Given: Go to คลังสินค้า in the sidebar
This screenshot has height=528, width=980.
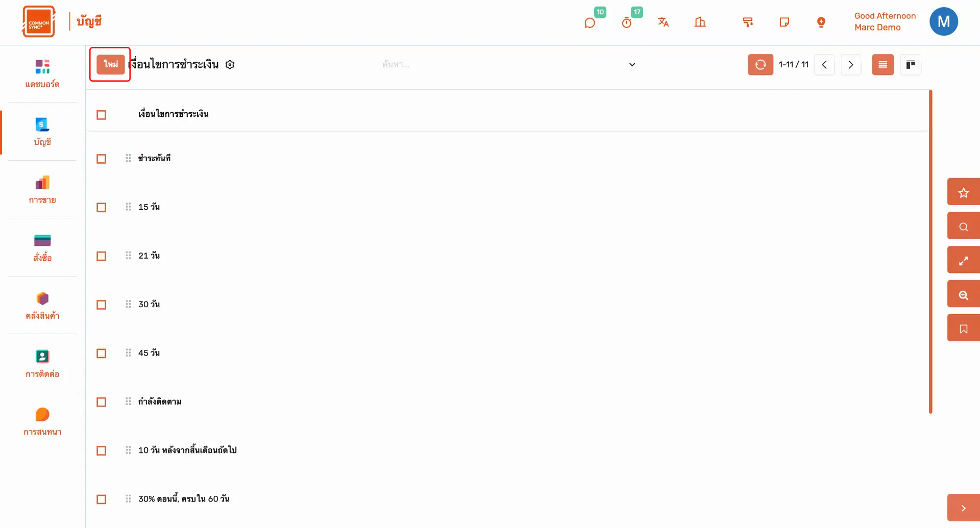Looking at the screenshot, I should (42, 306).
